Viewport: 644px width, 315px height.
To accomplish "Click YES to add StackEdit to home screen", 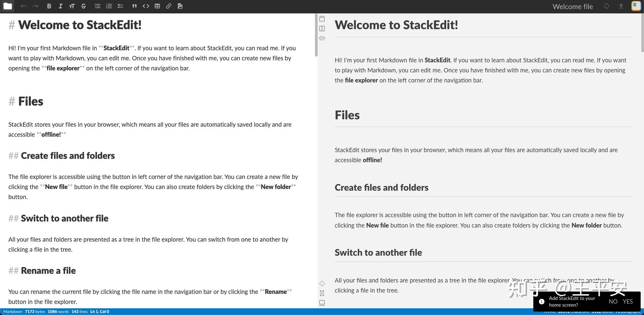I will (628, 301).
